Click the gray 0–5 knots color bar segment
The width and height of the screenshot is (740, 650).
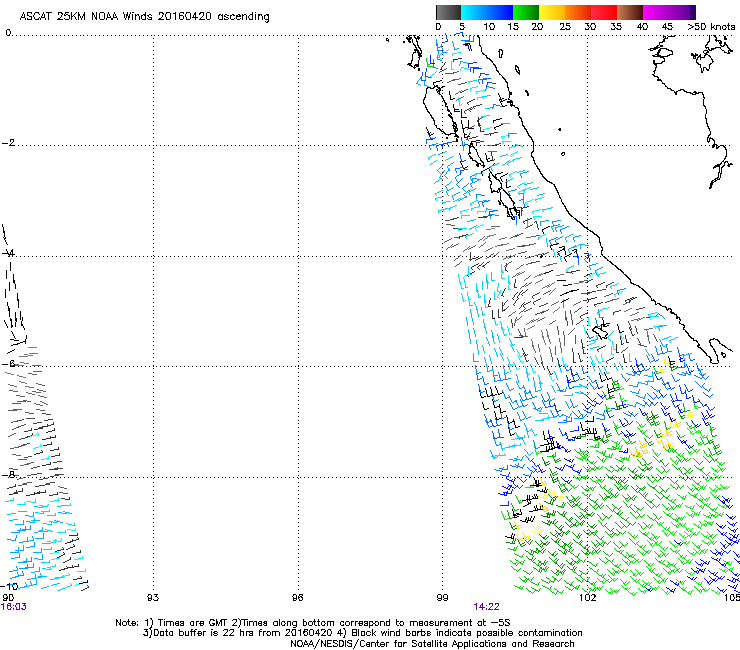tap(448, 12)
